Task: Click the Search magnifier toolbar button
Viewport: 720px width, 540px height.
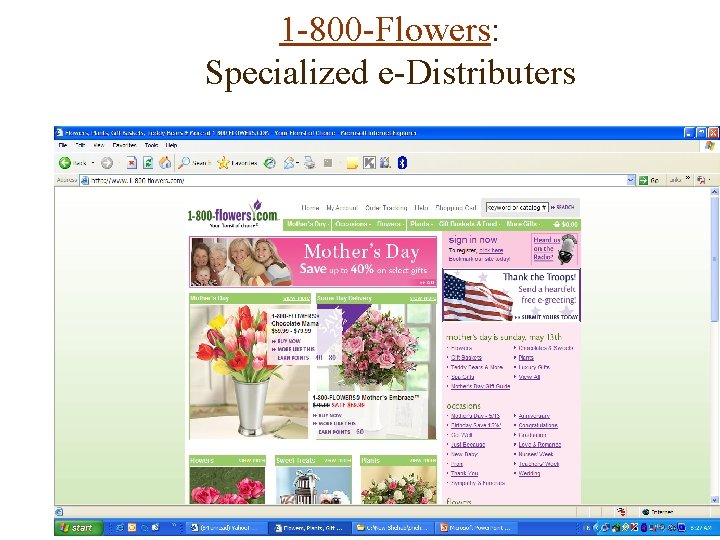Action: [x=195, y=163]
